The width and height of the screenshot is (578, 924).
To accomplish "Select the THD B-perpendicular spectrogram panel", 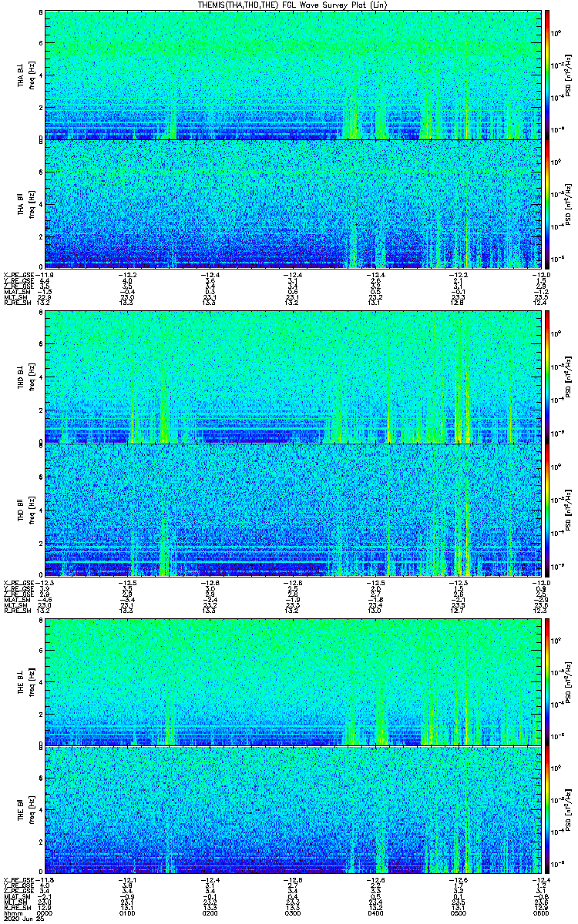I will coord(294,377).
